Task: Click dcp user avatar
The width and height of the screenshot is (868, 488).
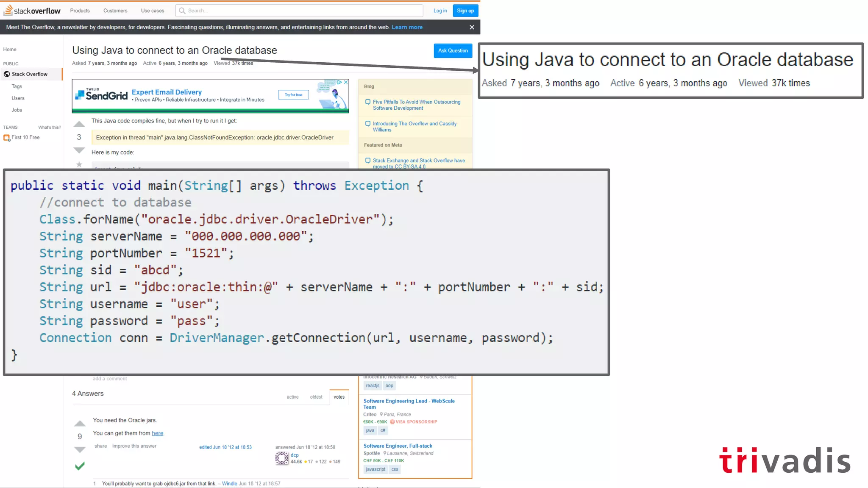Action: pyautogui.click(x=282, y=458)
